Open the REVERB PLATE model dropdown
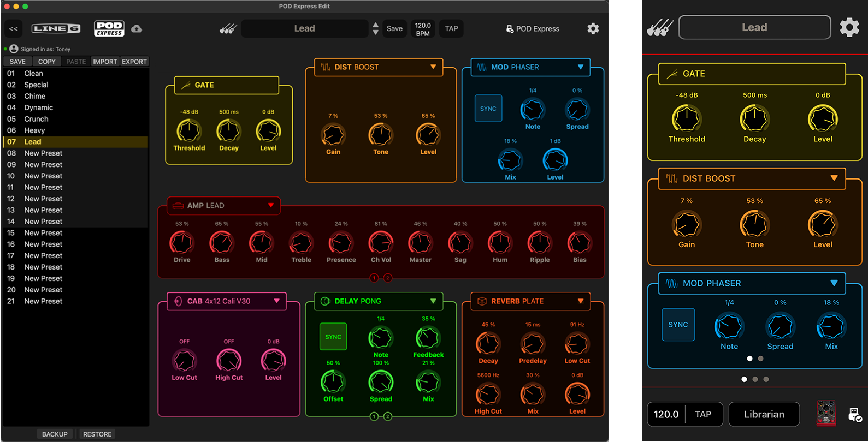868x442 pixels. (x=581, y=301)
